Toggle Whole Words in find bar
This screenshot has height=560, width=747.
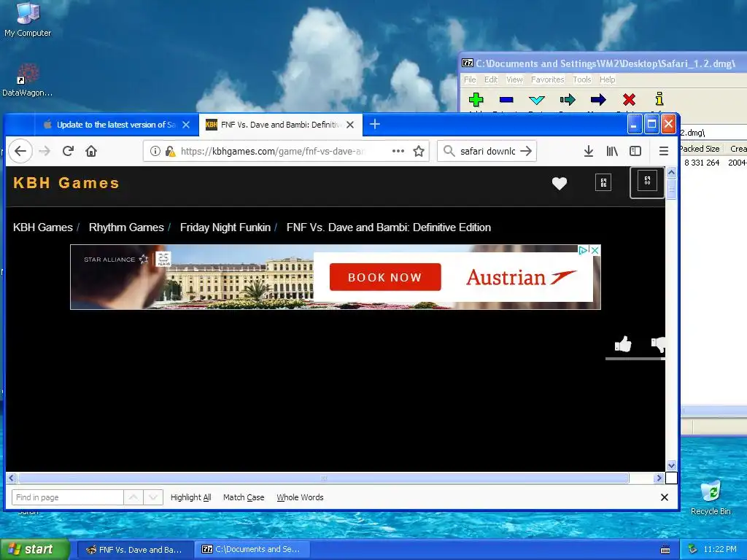pos(300,497)
